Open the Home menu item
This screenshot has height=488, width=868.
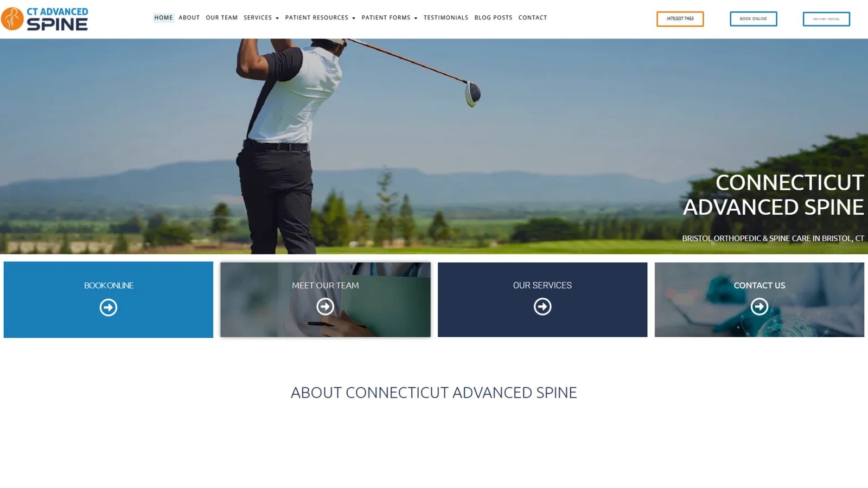pos(163,18)
